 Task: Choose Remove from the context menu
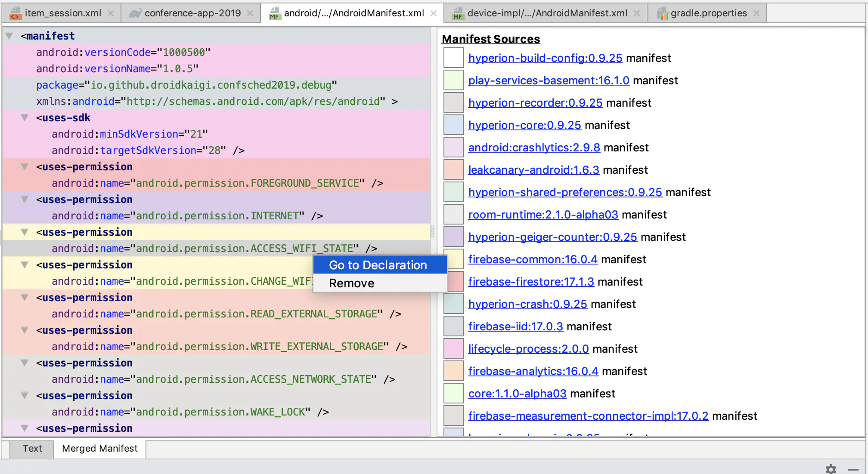[351, 283]
